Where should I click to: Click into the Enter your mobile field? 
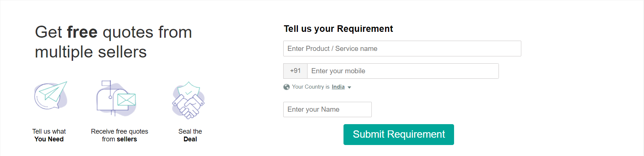[x=403, y=71]
